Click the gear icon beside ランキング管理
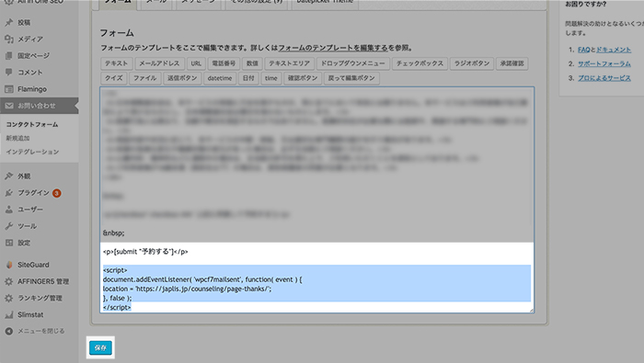Screen dimensions: 644x363 pyautogui.click(x=9, y=298)
